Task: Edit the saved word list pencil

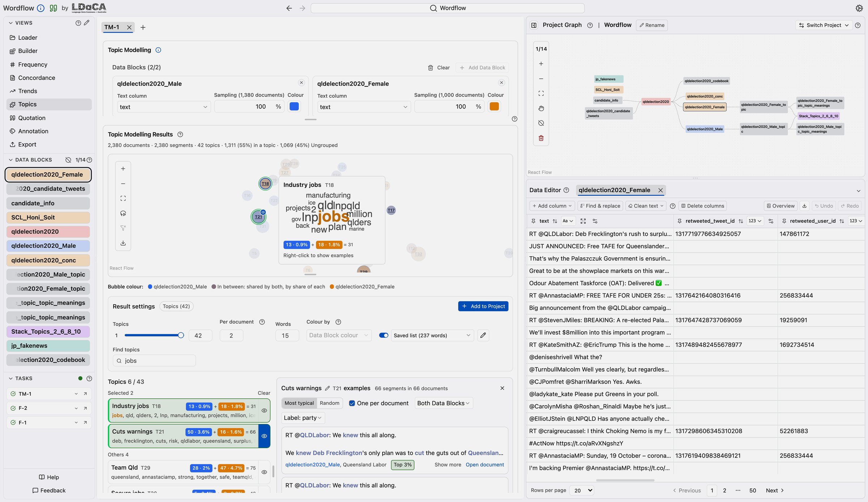Action: click(x=483, y=335)
